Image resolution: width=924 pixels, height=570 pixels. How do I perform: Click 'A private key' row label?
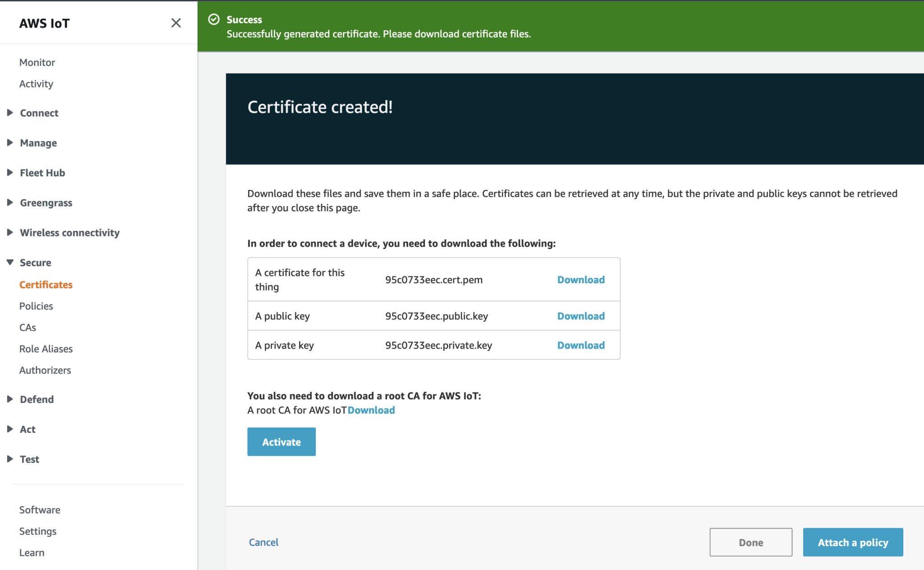[x=284, y=345]
